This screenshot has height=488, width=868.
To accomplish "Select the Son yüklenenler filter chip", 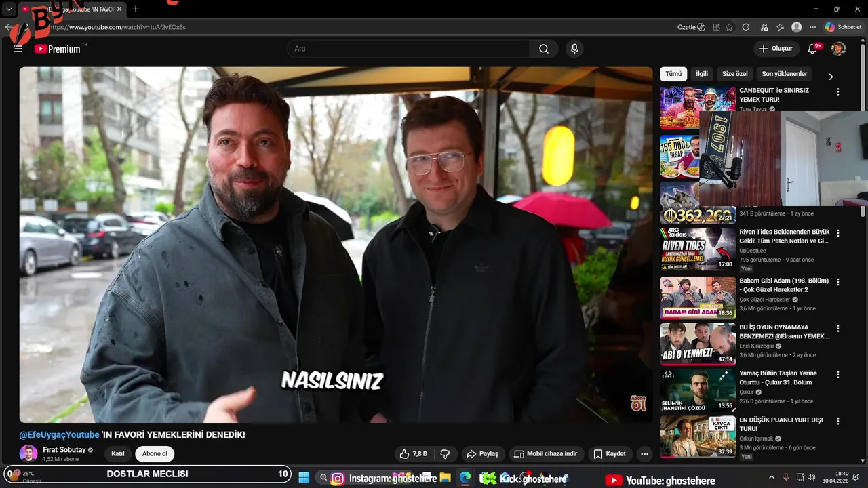I will tap(784, 74).
